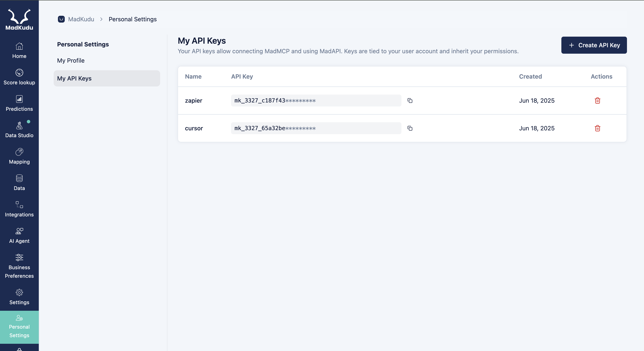
Task: Open Score lookup from sidebar
Action: [x=19, y=77]
